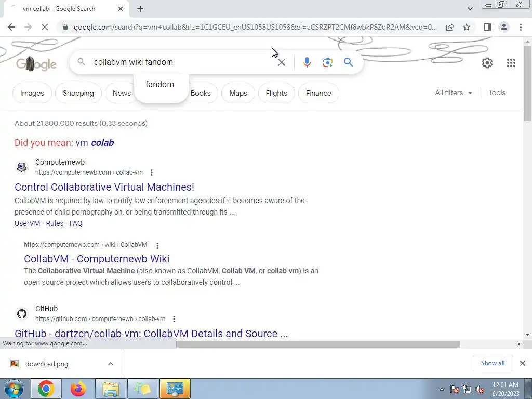Switch to Images results
The height and width of the screenshot is (399, 532).
point(32,93)
